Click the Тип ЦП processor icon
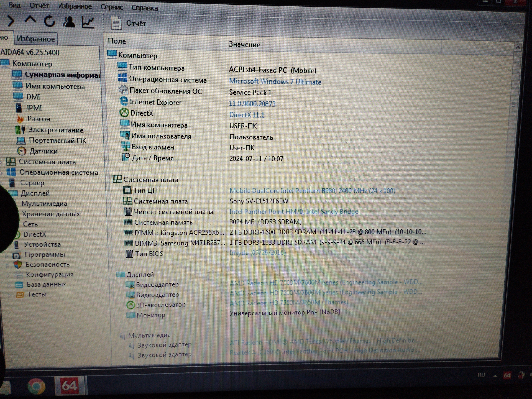This screenshot has width=532, height=399. click(127, 190)
